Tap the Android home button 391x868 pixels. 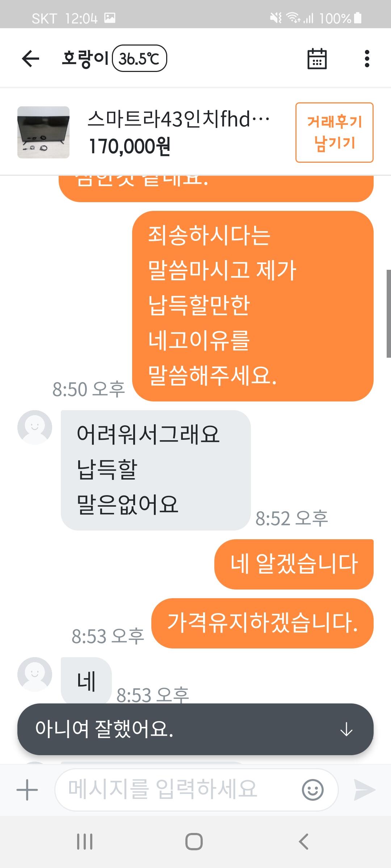[194, 842]
